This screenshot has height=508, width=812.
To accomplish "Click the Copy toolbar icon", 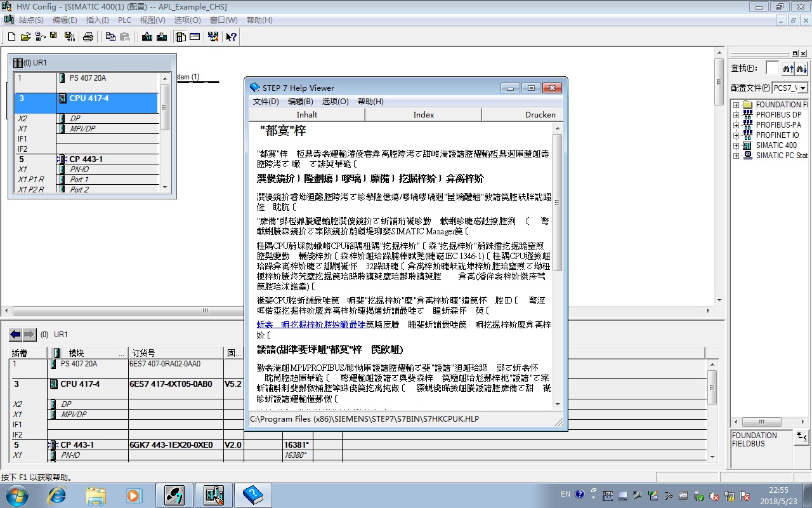I will point(110,37).
